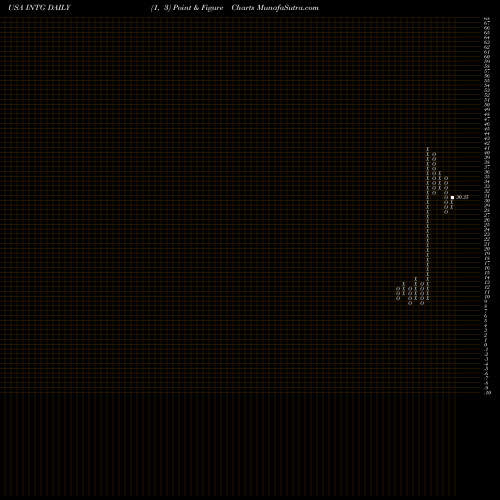Image resolution: width=500 pixels, height=500 pixels.
Task: Click the current price label 30.35
Action: point(462,197)
